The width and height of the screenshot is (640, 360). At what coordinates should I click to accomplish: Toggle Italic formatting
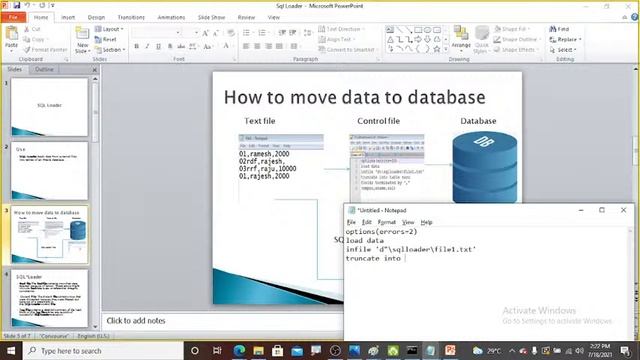147,46
